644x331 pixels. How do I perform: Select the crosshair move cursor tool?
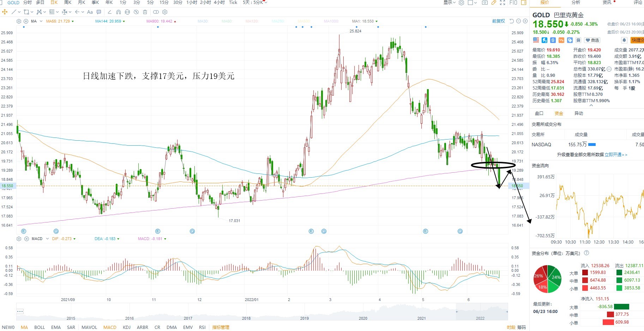tap(5, 12)
